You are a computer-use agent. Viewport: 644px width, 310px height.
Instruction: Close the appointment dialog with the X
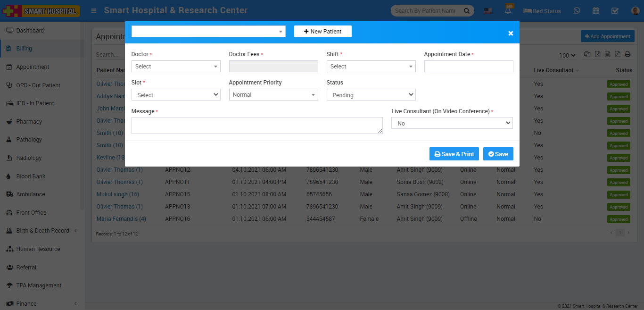(511, 33)
